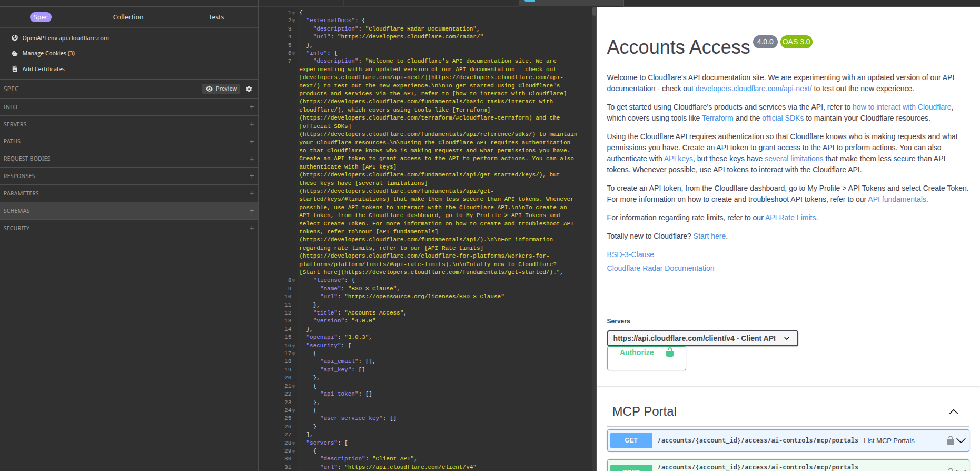The image size is (980, 471).
Task: Go to the Tests tab
Action: [x=216, y=17]
